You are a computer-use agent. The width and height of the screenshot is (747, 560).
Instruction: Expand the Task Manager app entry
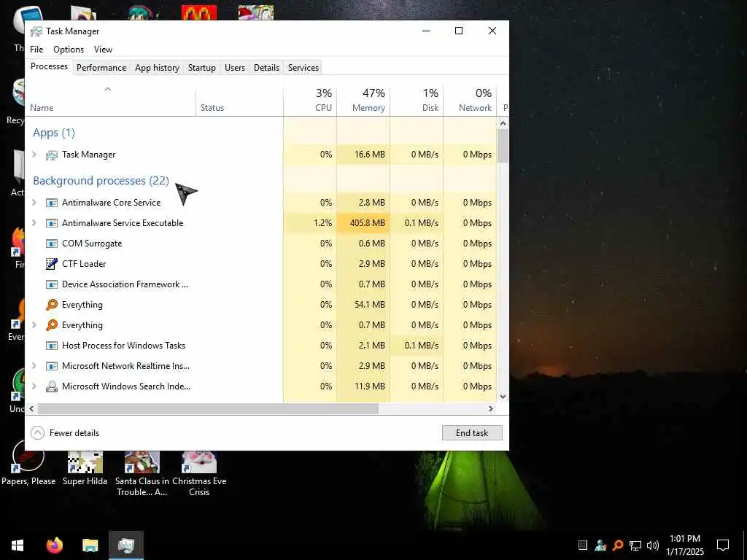(34, 155)
